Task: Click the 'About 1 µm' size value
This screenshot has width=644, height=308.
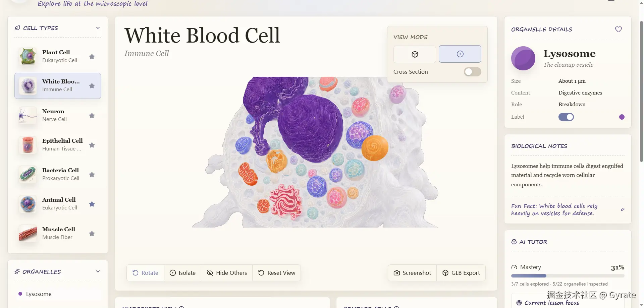Action: coord(572,81)
